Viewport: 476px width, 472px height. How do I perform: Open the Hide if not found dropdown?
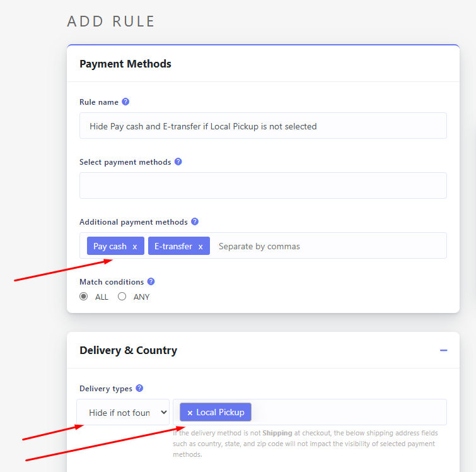(124, 413)
